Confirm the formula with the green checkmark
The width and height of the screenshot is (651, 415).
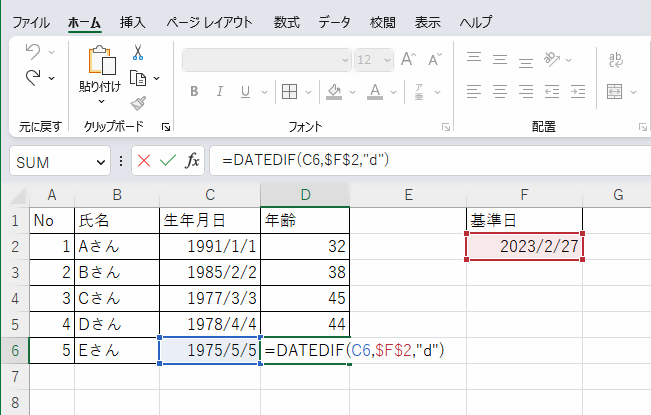tap(168, 161)
